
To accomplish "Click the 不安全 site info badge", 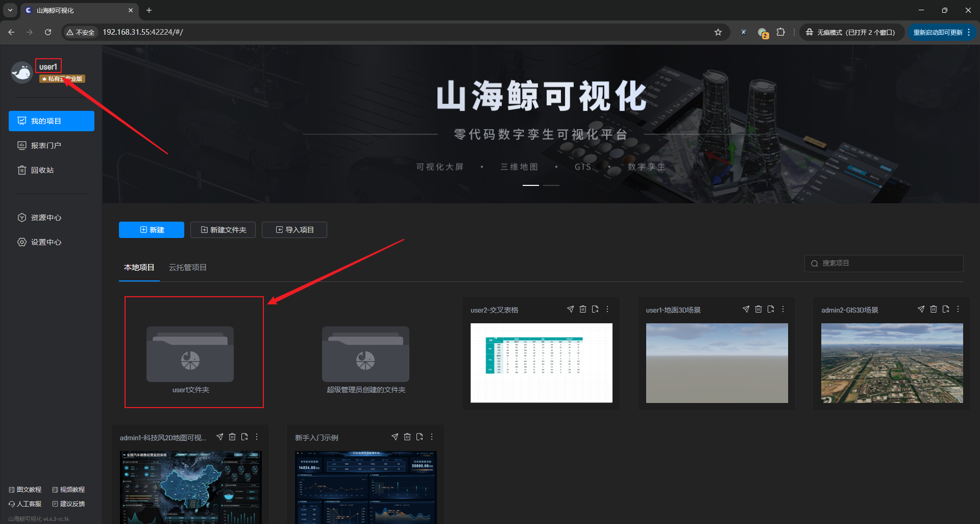I will pyautogui.click(x=81, y=32).
